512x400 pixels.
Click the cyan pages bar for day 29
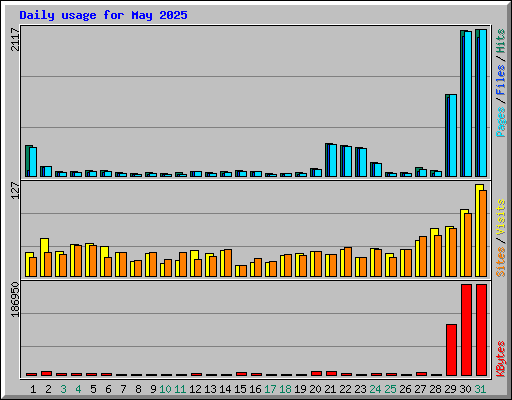tap(453, 136)
